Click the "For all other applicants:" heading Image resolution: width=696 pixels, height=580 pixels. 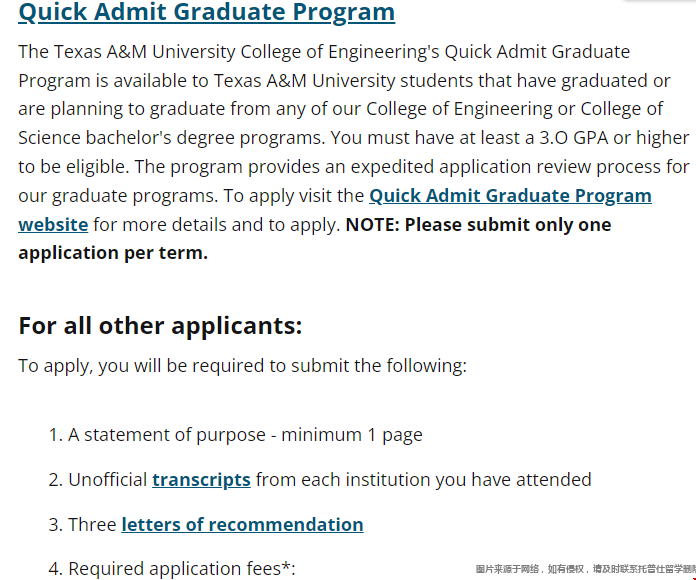160,326
